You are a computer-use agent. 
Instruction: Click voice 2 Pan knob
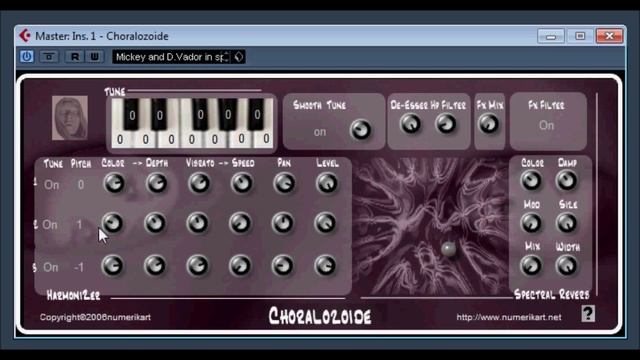pyautogui.click(x=283, y=223)
